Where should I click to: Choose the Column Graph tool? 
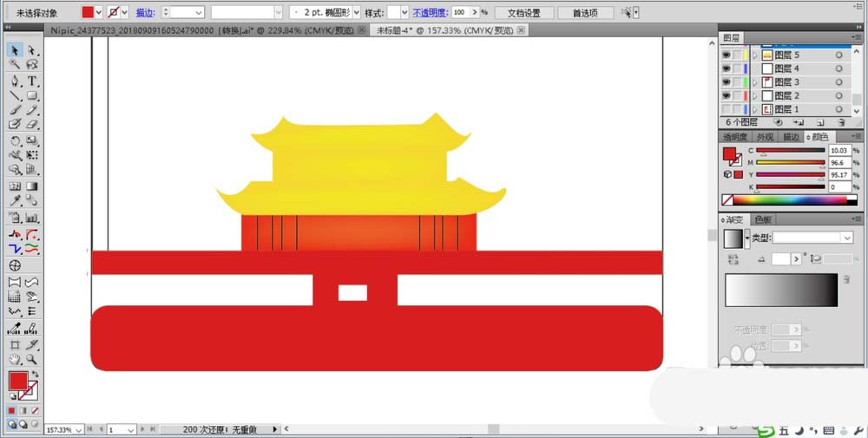click(x=32, y=218)
